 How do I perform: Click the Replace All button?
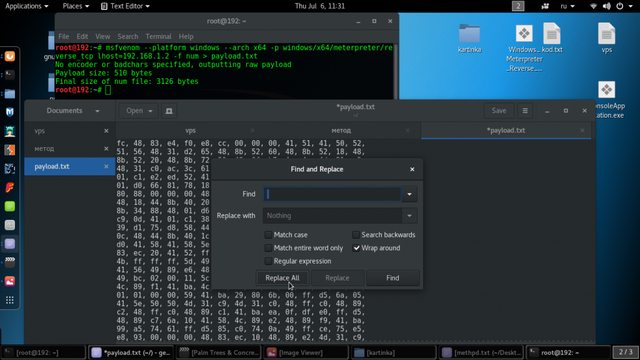click(282, 278)
